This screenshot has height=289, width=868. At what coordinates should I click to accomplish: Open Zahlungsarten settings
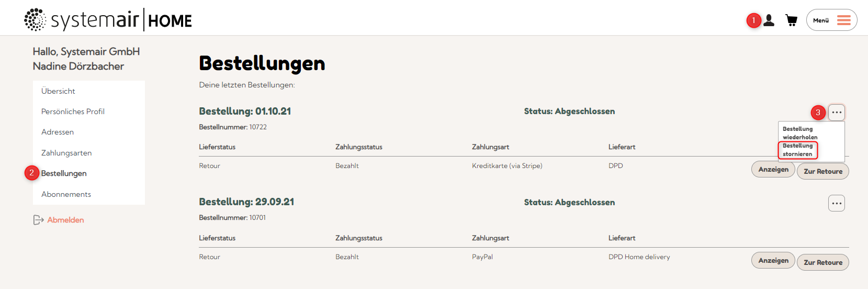(66, 153)
